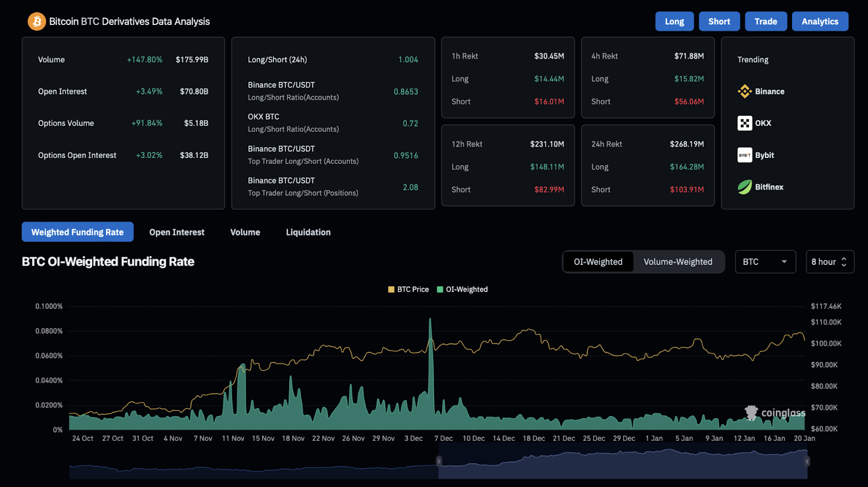Click Volume change +147.80%
The image size is (868, 487).
[145, 60]
